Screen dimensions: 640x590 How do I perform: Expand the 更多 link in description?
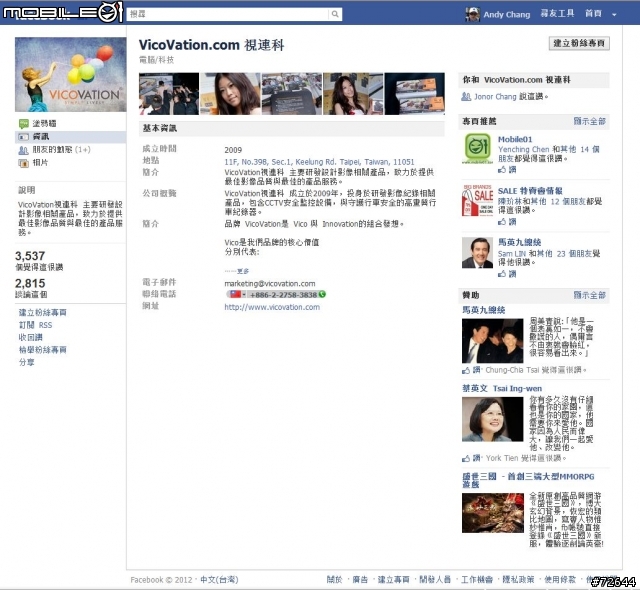pyautogui.click(x=243, y=271)
